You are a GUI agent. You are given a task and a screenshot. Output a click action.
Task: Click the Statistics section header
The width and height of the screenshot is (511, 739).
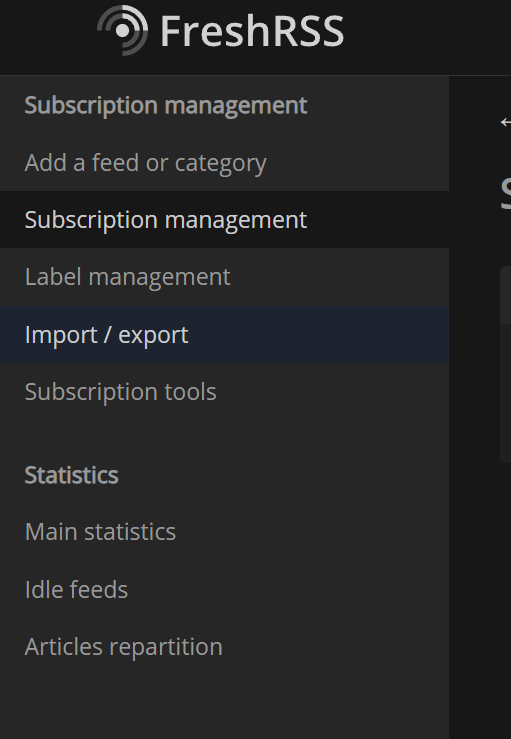(x=71, y=475)
